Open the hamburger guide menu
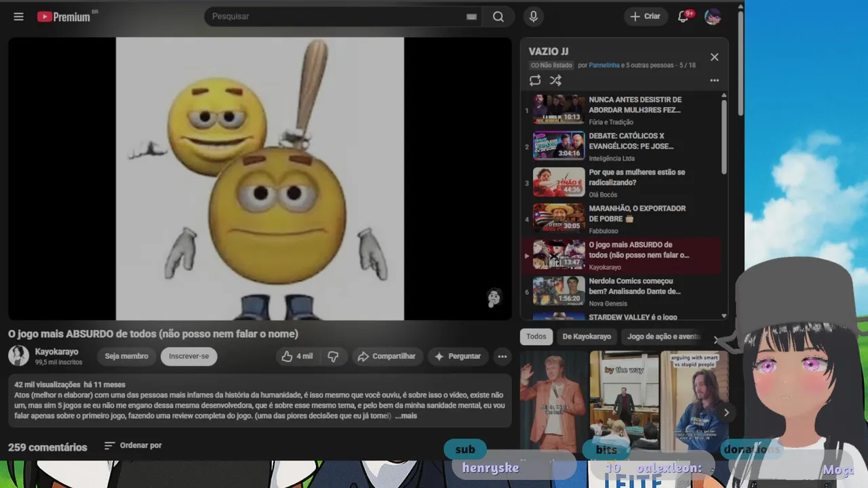The height and width of the screenshot is (488, 868). point(18,16)
